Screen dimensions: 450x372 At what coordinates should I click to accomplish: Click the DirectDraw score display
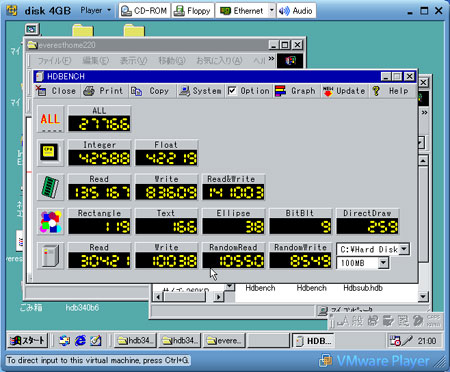[367, 226]
